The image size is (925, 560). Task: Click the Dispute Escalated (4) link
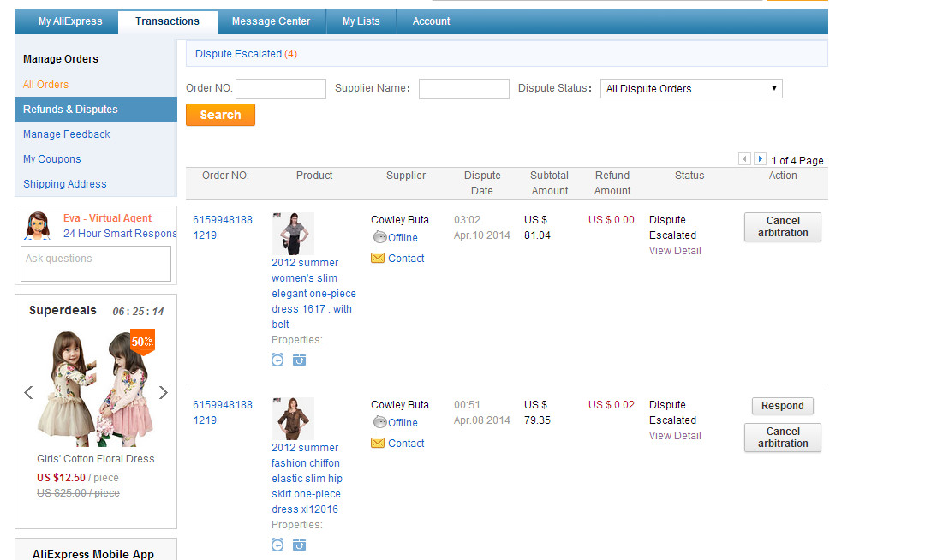[x=246, y=54]
